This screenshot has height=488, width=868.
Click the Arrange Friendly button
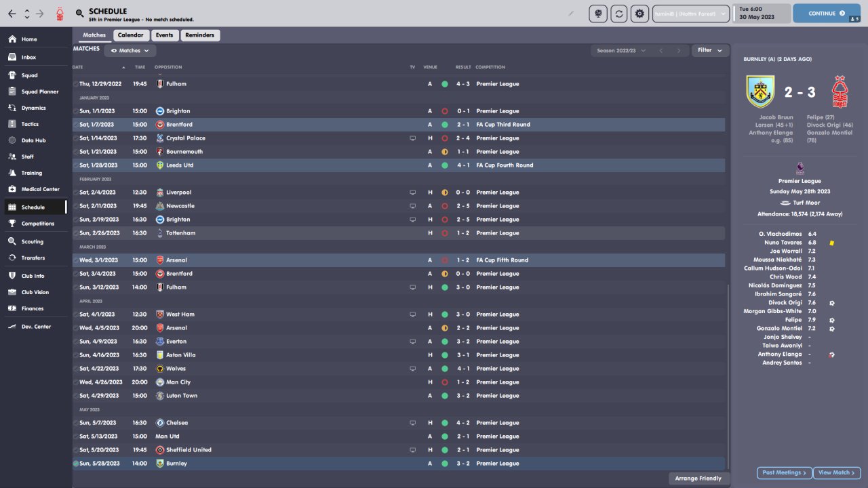tap(699, 479)
